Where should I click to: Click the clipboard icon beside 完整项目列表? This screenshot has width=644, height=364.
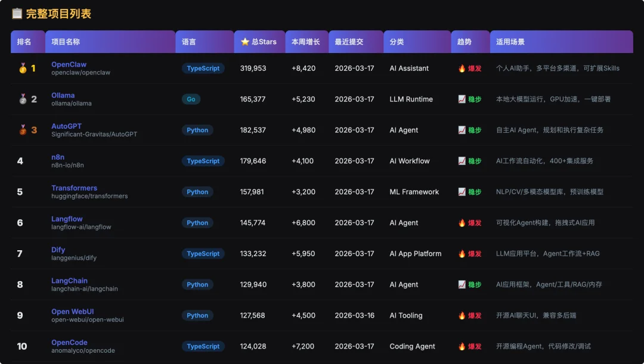coord(17,13)
